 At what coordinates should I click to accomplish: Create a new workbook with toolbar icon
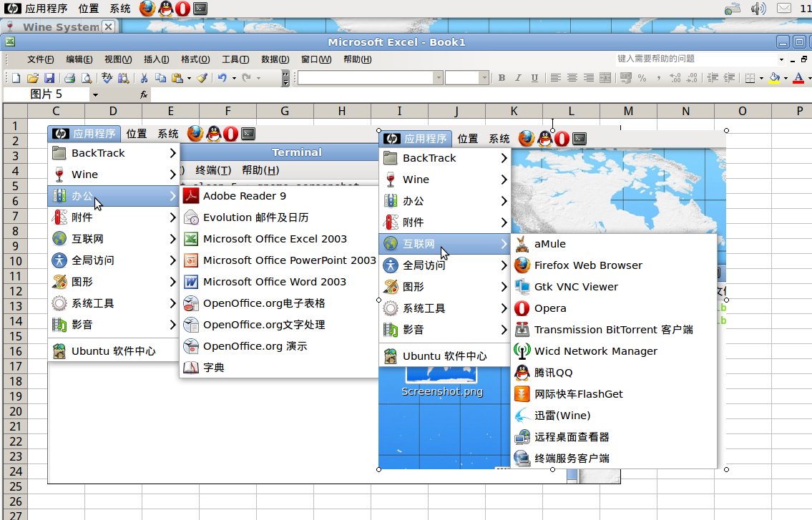click(x=16, y=78)
